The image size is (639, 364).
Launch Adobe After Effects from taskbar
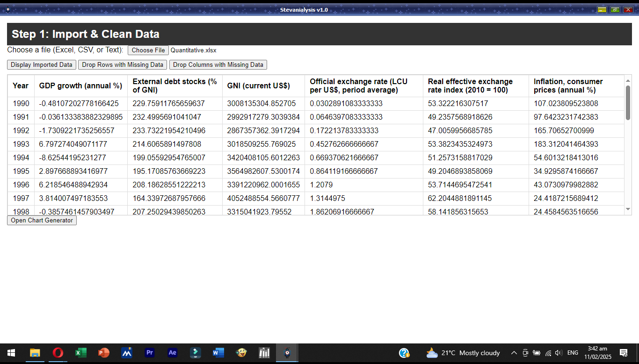(173, 353)
